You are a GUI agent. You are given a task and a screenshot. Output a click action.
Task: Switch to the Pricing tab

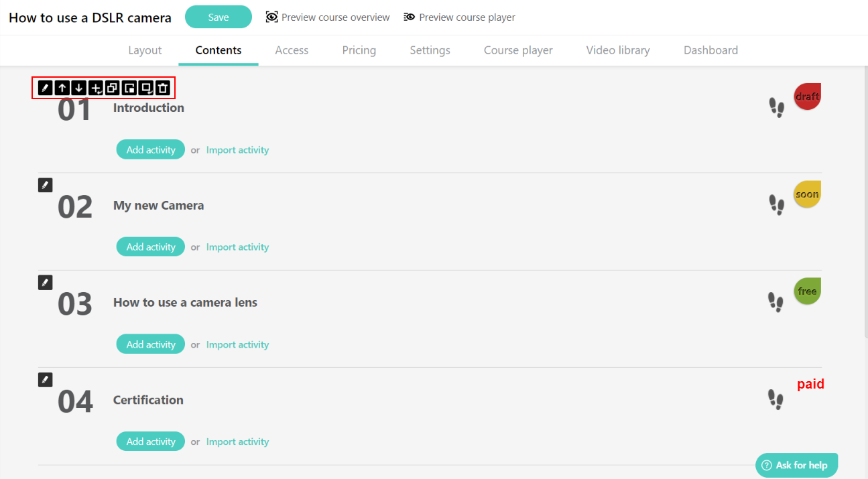point(359,50)
